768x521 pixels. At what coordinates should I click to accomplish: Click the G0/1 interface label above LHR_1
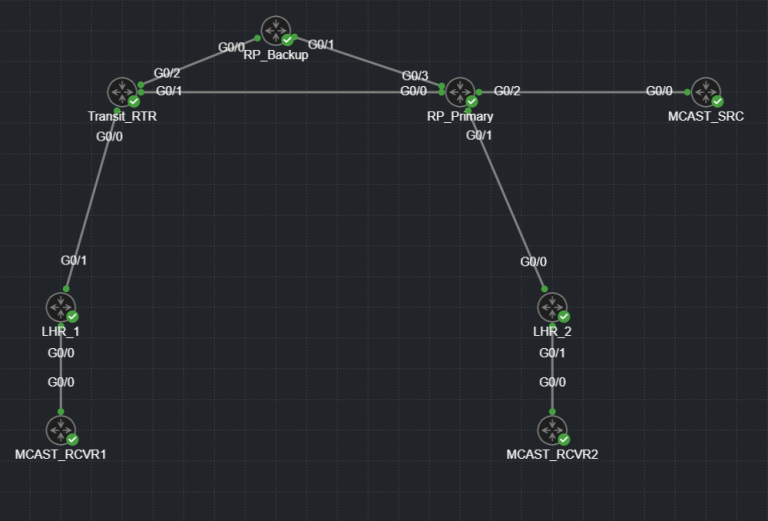coord(74,260)
